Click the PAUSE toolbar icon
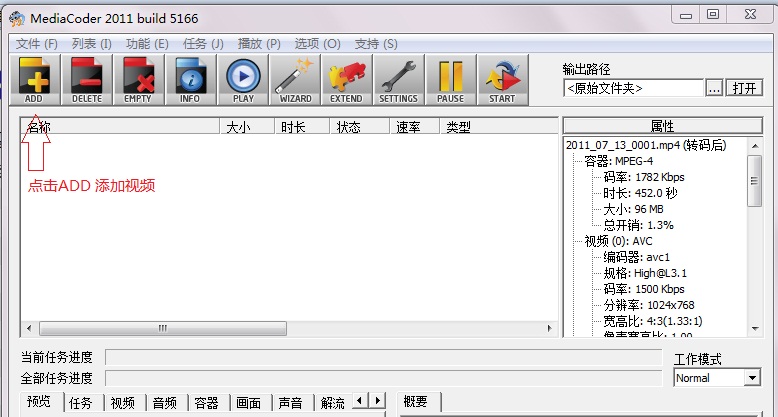This screenshot has height=417, width=778. coord(451,80)
